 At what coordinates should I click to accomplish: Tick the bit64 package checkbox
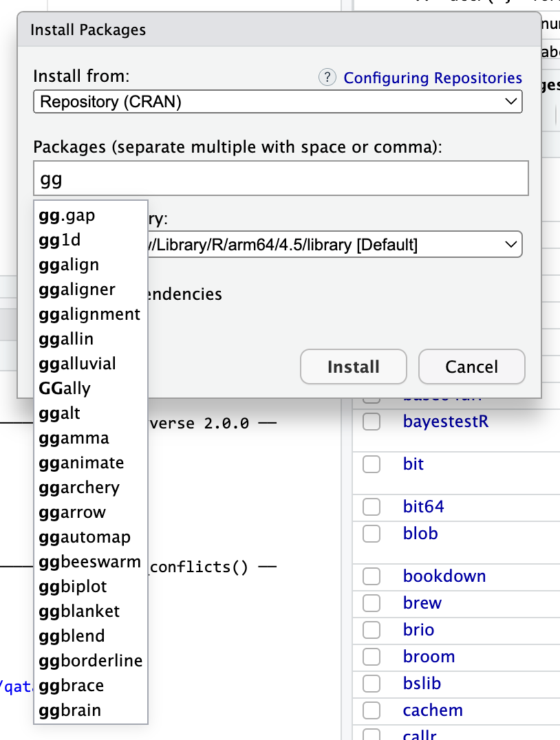click(x=371, y=507)
